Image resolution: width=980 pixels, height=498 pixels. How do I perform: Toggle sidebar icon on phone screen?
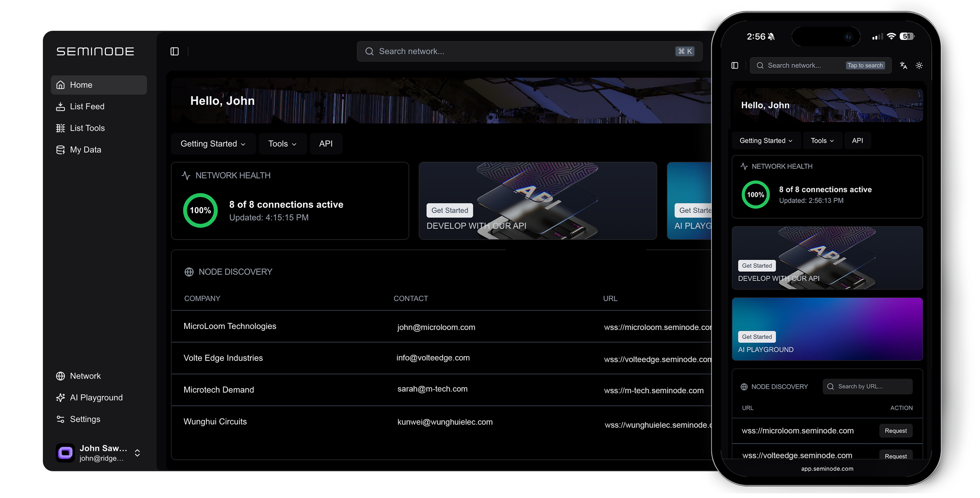pyautogui.click(x=734, y=65)
